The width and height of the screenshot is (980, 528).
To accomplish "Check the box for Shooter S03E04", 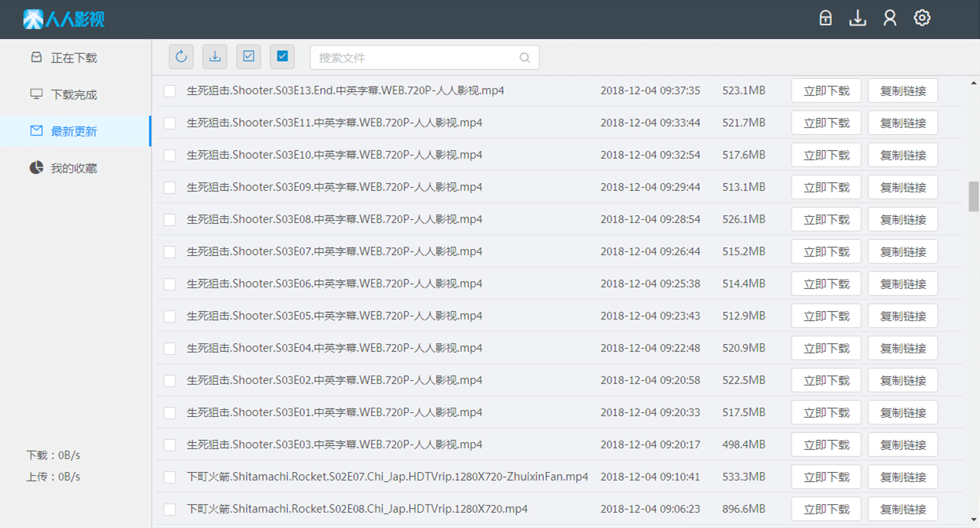I will [x=170, y=349].
